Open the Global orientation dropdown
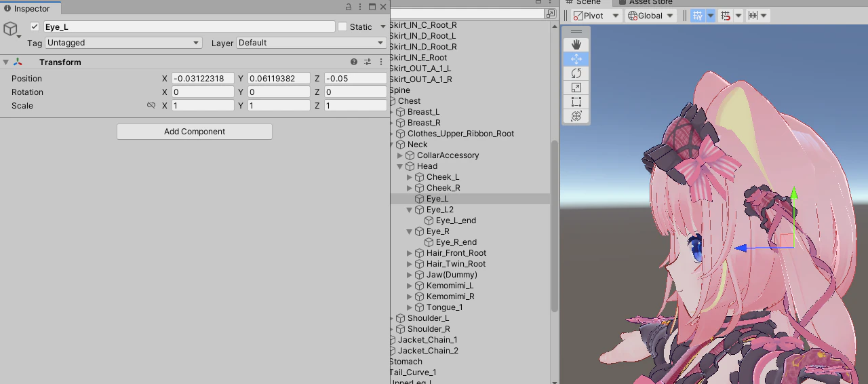Viewport: 868px width, 384px height. [651, 16]
